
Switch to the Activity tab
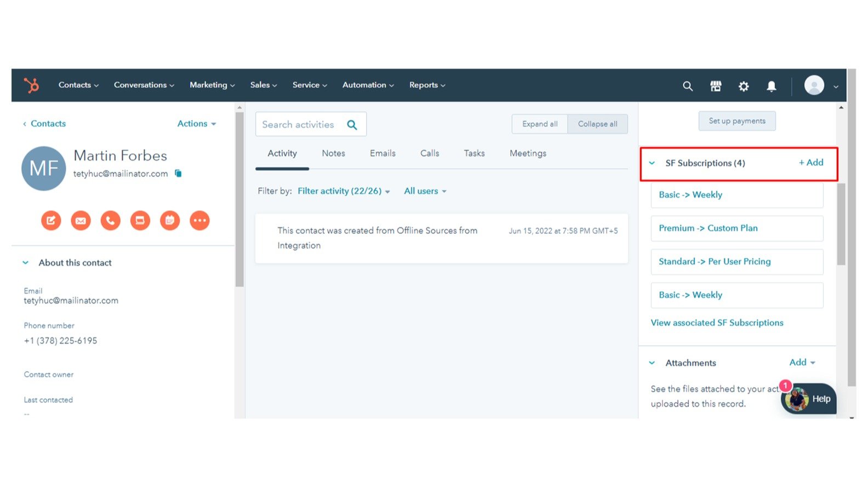282,153
